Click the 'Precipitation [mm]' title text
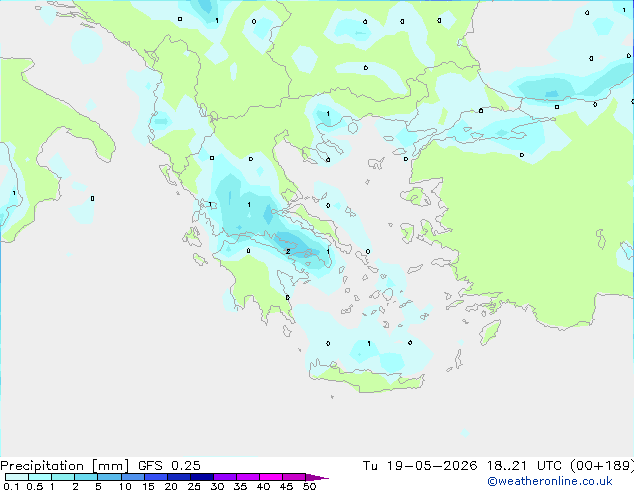The image size is (634, 490). click(65, 466)
